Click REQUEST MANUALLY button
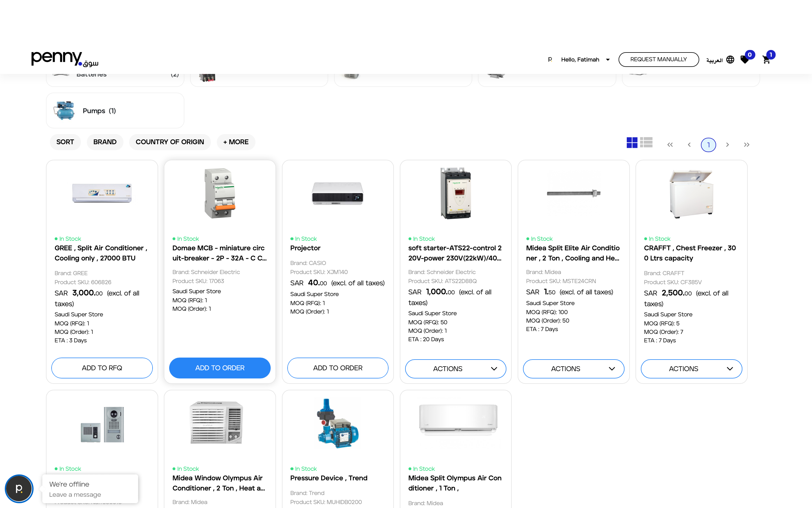Image resolution: width=812 pixels, height=508 pixels. pyautogui.click(x=658, y=60)
